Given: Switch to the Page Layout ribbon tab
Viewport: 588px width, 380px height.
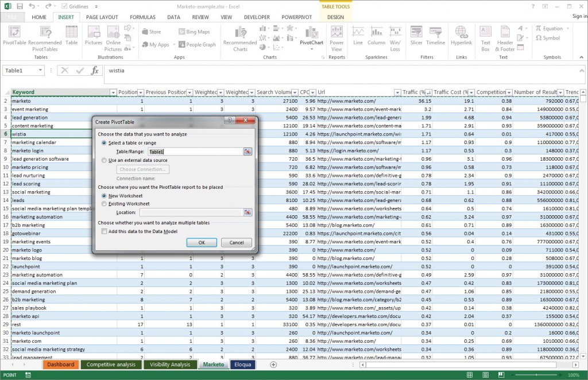Looking at the screenshot, I should click(102, 17).
